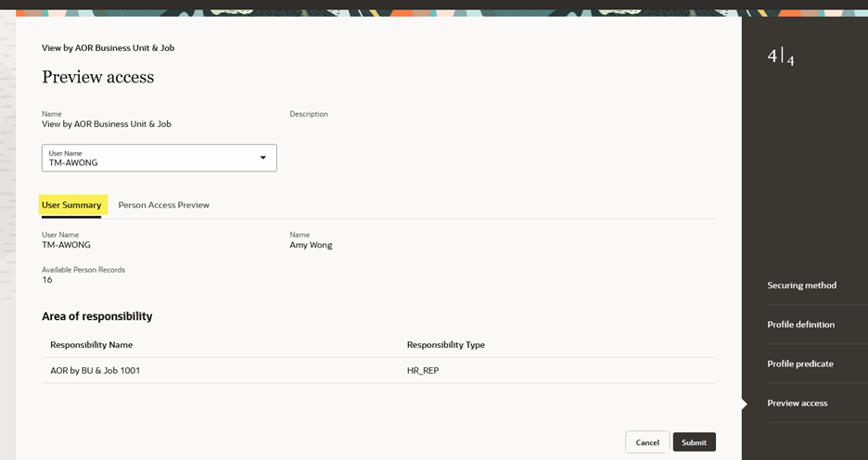The image size is (868, 460).
Task: Click the Responsibility Name column header
Action: (91, 344)
